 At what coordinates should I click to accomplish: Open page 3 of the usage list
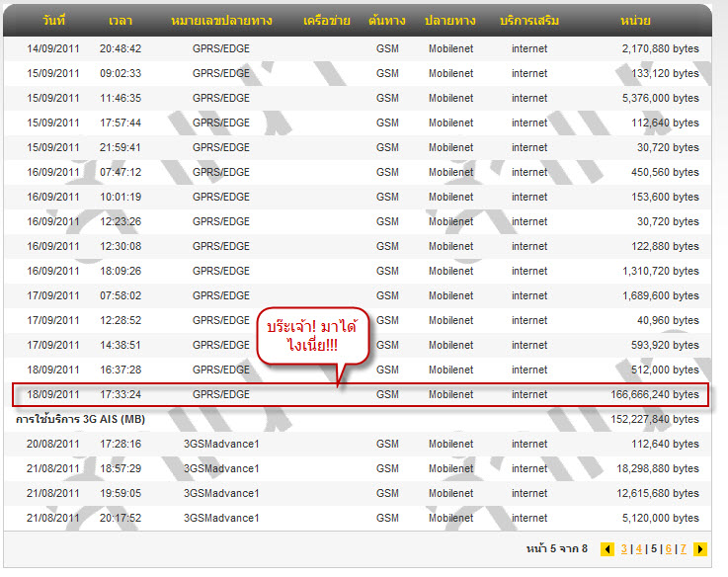624,548
